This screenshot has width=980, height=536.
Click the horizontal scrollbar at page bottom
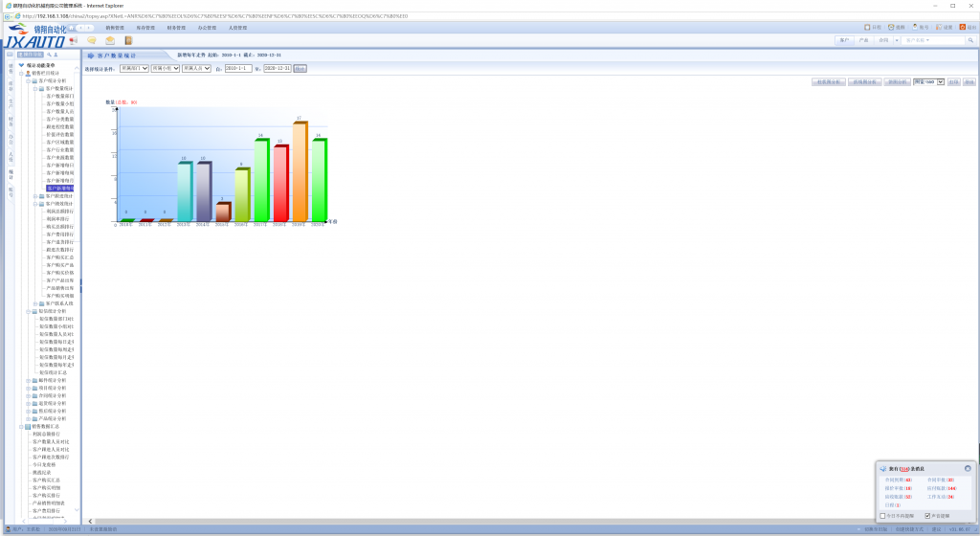[x=479, y=522]
